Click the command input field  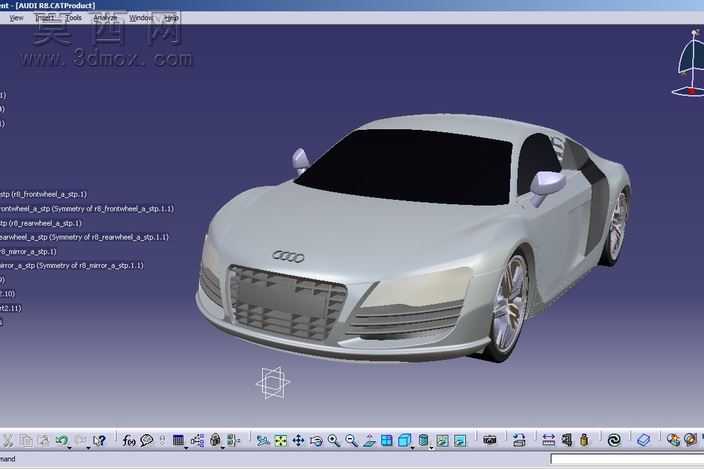(x=627, y=459)
